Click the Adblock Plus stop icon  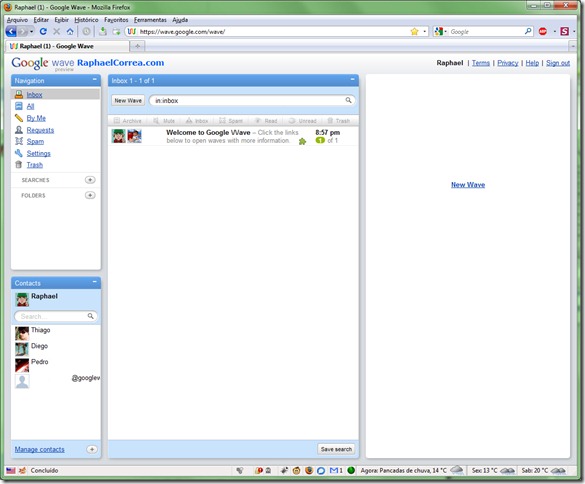pyautogui.click(x=542, y=32)
